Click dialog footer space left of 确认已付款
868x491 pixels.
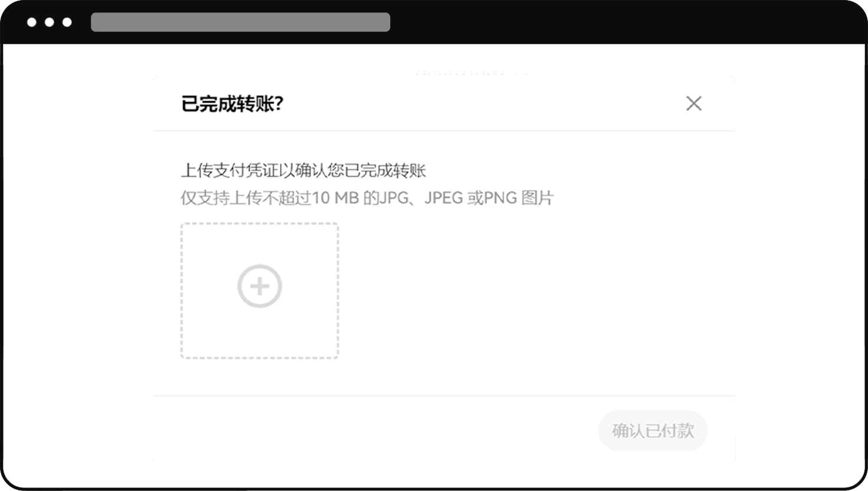tap(371, 431)
